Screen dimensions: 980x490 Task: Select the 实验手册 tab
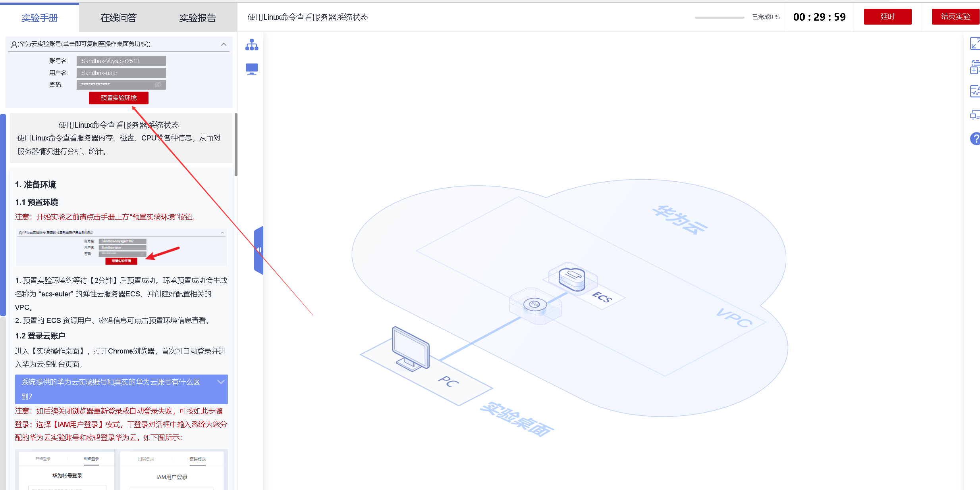[x=39, y=18]
